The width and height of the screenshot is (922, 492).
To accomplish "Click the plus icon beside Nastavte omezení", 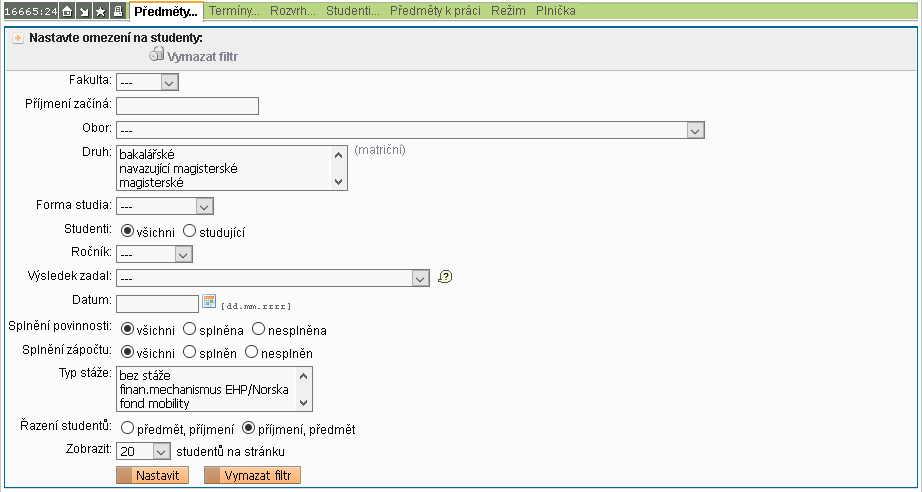I will coord(18,38).
